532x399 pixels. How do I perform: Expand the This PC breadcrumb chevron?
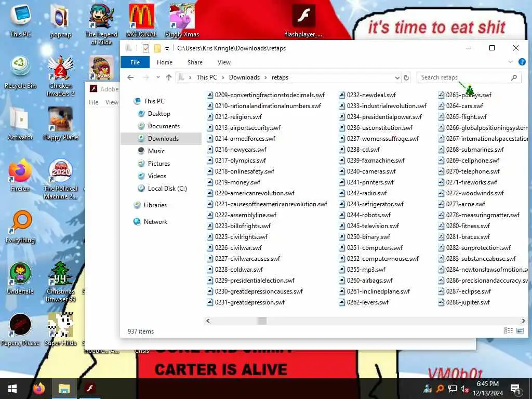point(223,78)
